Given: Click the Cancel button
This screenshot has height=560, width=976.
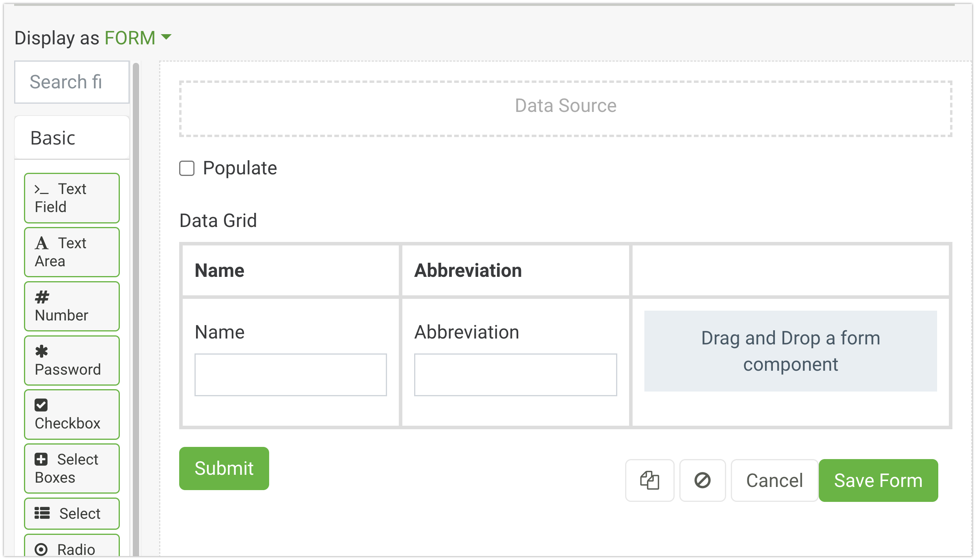Looking at the screenshot, I should [x=774, y=480].
